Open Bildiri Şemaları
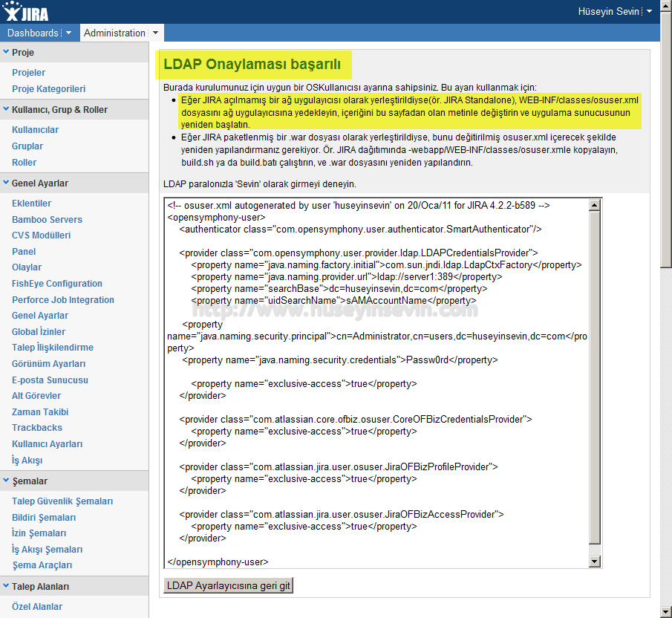 coord(44,517)
